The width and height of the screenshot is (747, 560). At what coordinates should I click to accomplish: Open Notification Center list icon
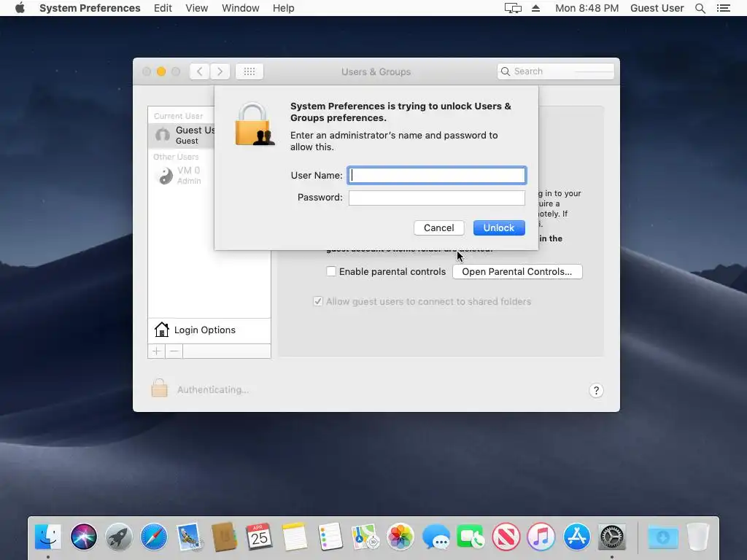[723, 8]
